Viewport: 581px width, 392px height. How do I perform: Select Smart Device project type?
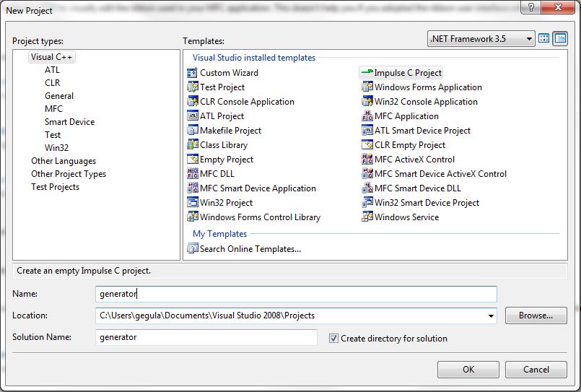[70, 122]
